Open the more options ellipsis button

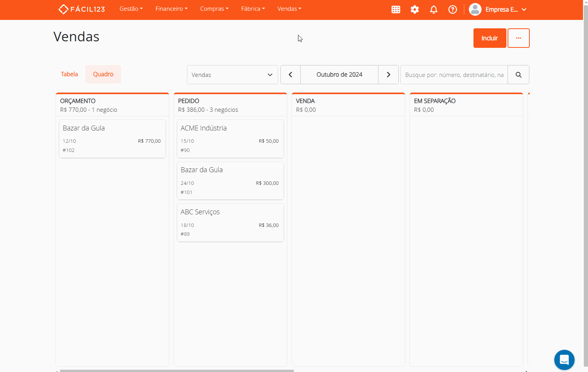click(518, 38)
